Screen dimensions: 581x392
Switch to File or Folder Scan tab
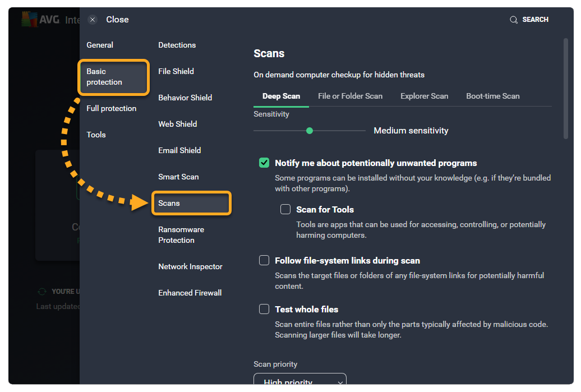(x=350, y=96)
